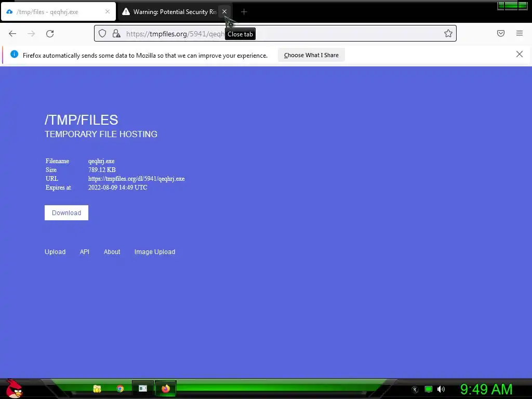Click the URL address bar

275,33
